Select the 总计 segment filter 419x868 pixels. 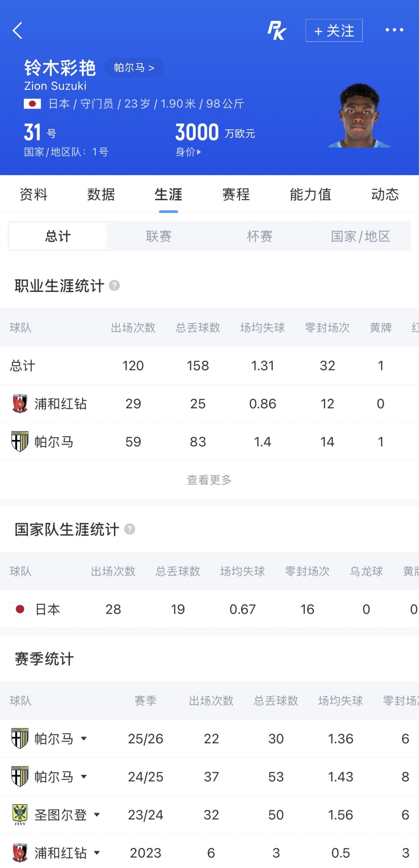tap(58, 236)
